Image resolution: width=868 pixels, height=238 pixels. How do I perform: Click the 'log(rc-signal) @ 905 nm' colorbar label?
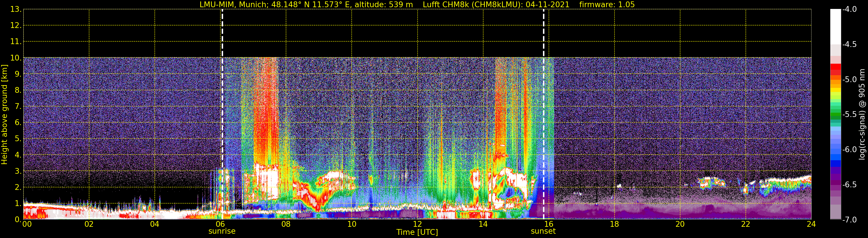(862, 114)
